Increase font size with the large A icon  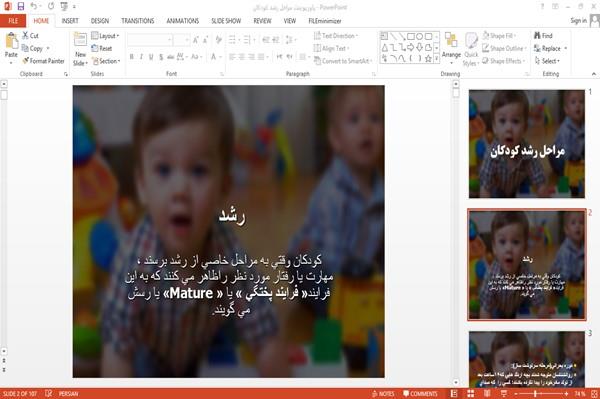(x=196, y=39)
